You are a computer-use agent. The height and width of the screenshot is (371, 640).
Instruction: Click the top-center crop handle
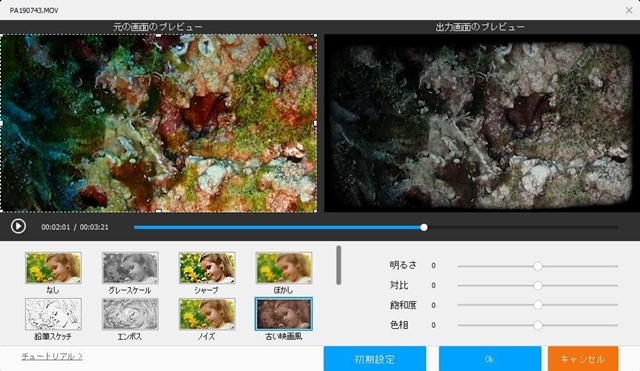pos(158,36)
